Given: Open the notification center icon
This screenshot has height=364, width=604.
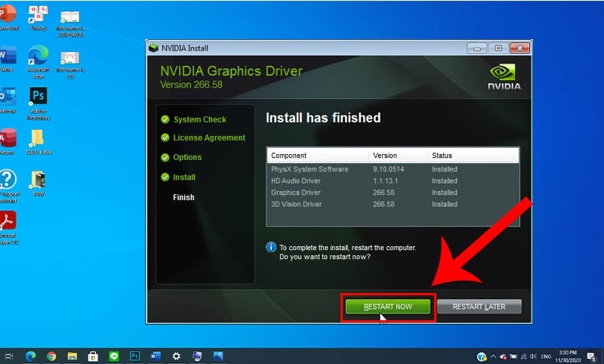Looking at the screenshot, I should (x=591, y=357).
